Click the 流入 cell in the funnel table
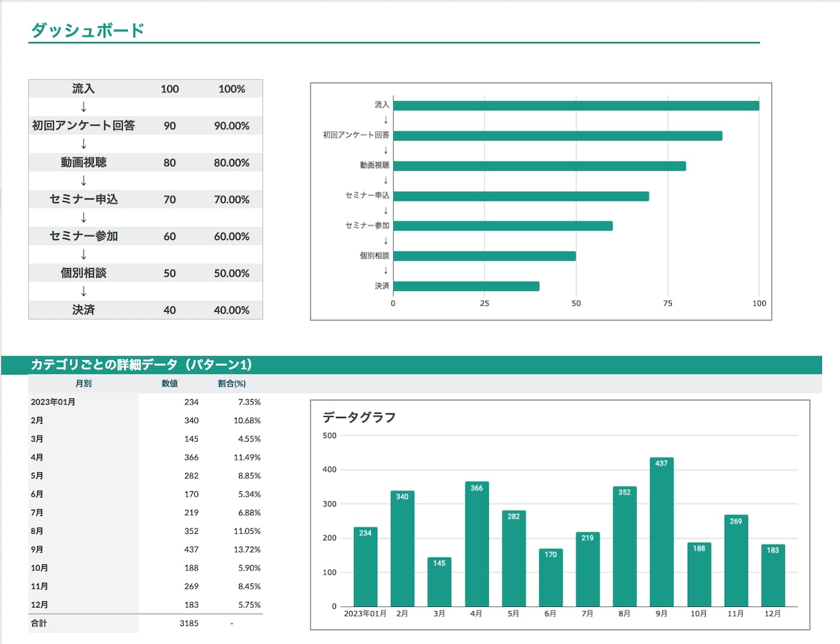The width and height of the screenshot is (840, 644). (83, 89)
